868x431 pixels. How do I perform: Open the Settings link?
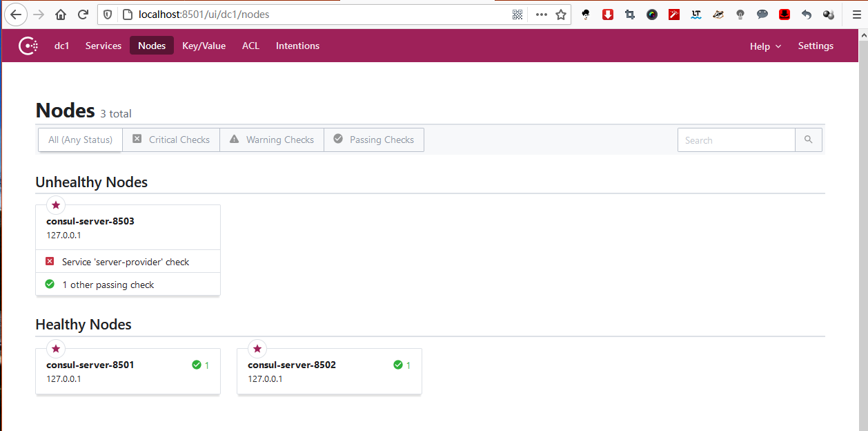pos(816,46)
